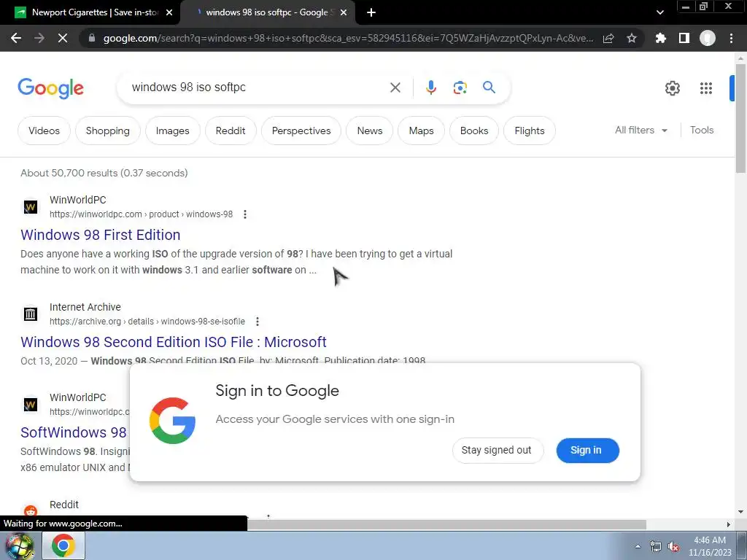The width and height of the screenshot is (747, 560).
Task: Submit search with magnifier icon
Action: (489, 87)
